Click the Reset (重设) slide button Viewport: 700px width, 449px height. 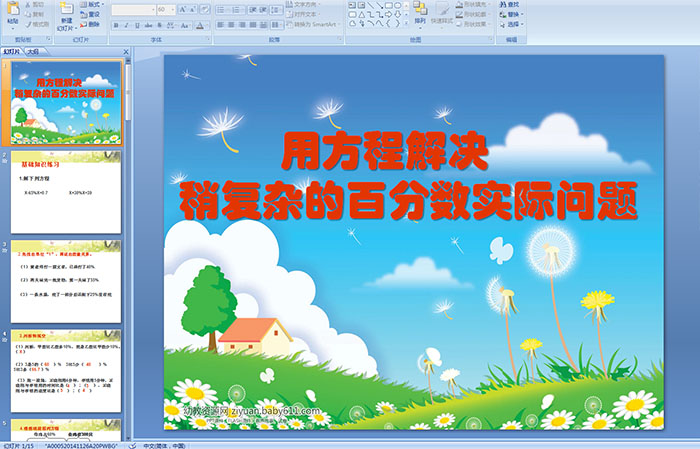[90, 14]
